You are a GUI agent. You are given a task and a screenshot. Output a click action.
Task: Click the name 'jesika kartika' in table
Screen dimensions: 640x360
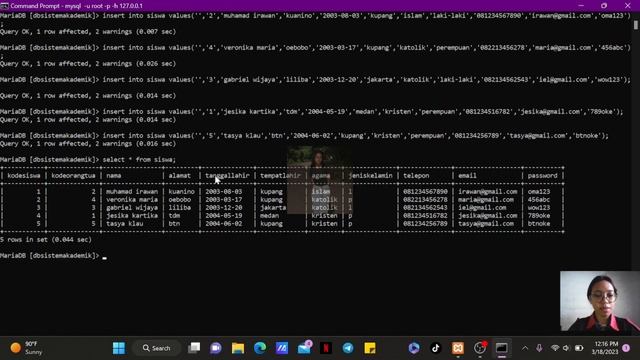click(x=132, y=216)
